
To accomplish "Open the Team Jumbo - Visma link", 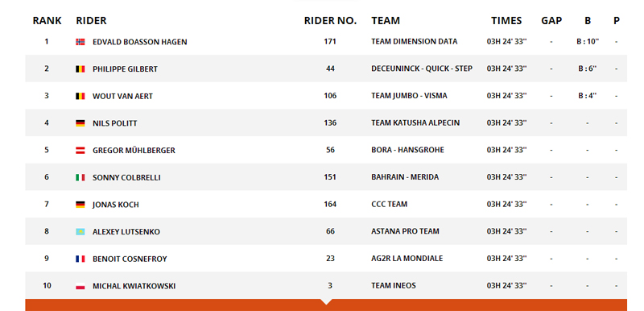I will (409, 96).
